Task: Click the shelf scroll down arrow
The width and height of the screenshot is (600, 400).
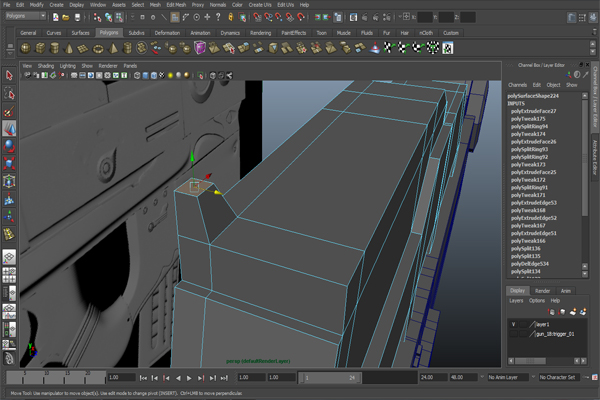Action: coord(593,52)
